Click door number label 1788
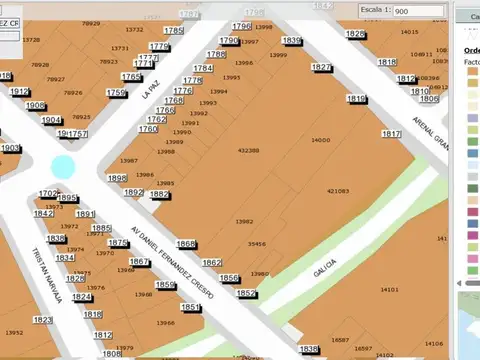The width and height of the screenshot is (480, 360). point(216,54)
